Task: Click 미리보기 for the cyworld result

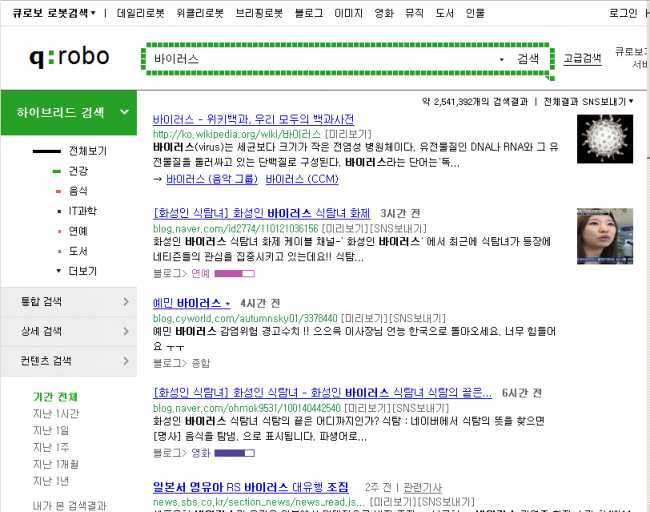Action: (365, 318)
